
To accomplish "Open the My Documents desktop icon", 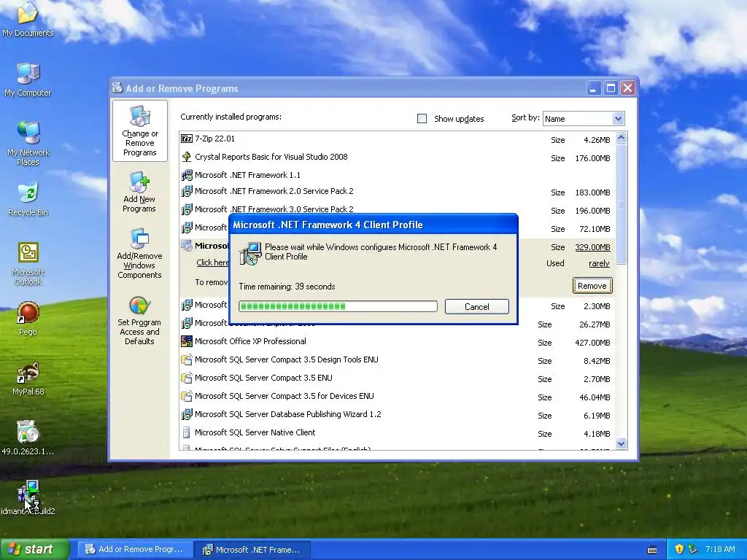I will (28, 19).
